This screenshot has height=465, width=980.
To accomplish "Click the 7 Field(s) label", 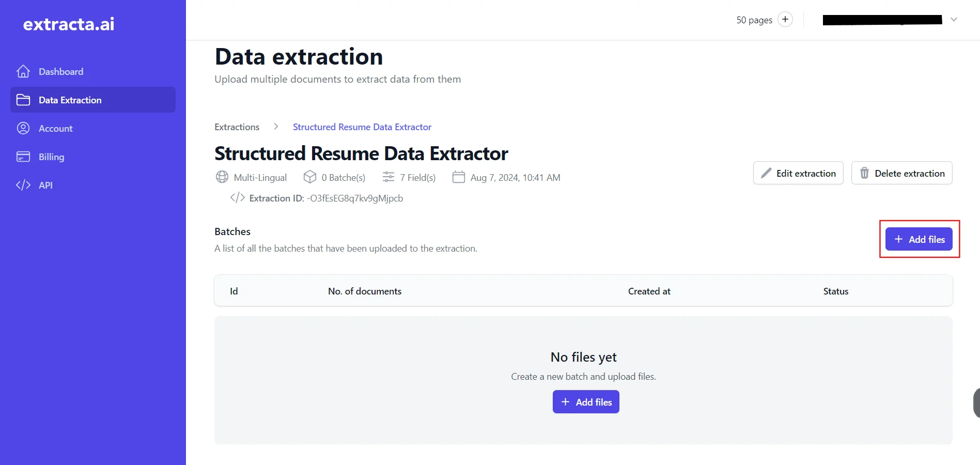I will pyautogui.click(x=418, y=178).
